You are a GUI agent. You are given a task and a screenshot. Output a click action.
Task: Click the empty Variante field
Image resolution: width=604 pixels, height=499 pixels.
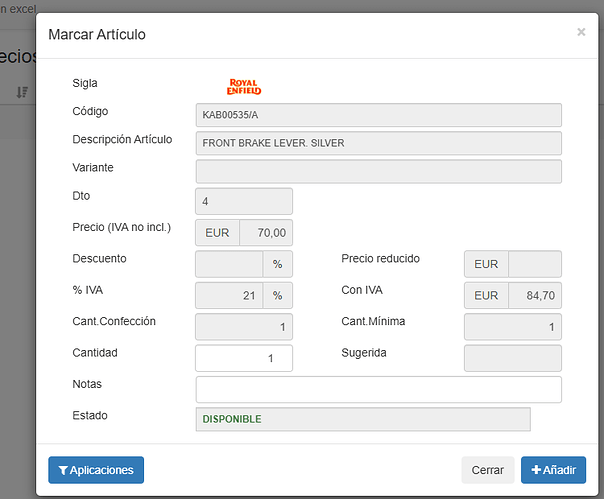point(378,171)
